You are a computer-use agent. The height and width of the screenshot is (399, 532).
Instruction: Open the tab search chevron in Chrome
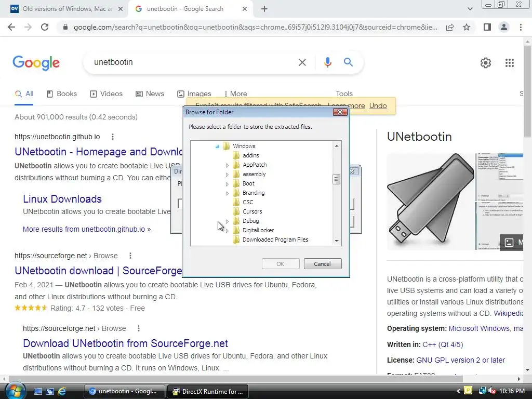tap(470, 9)
